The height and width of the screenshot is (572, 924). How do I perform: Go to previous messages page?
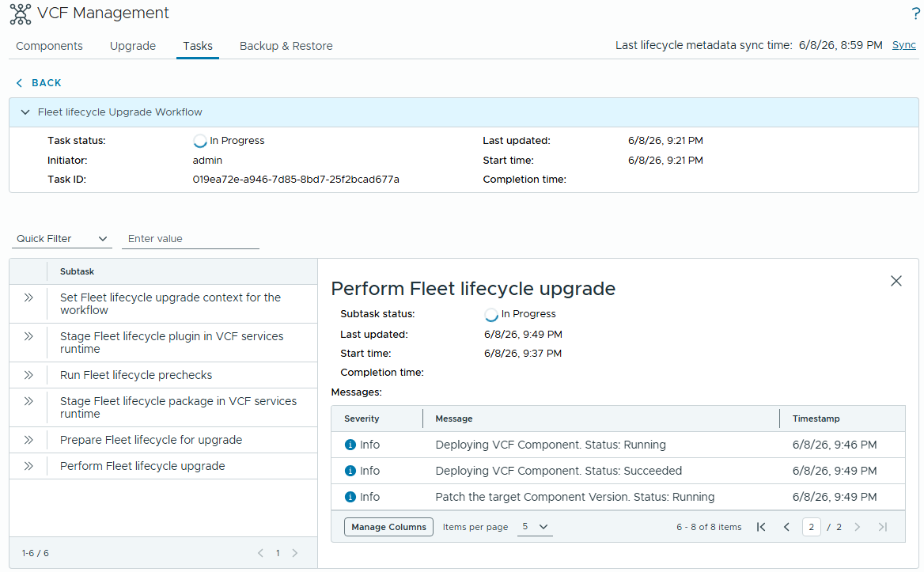[x=786, y=527]
